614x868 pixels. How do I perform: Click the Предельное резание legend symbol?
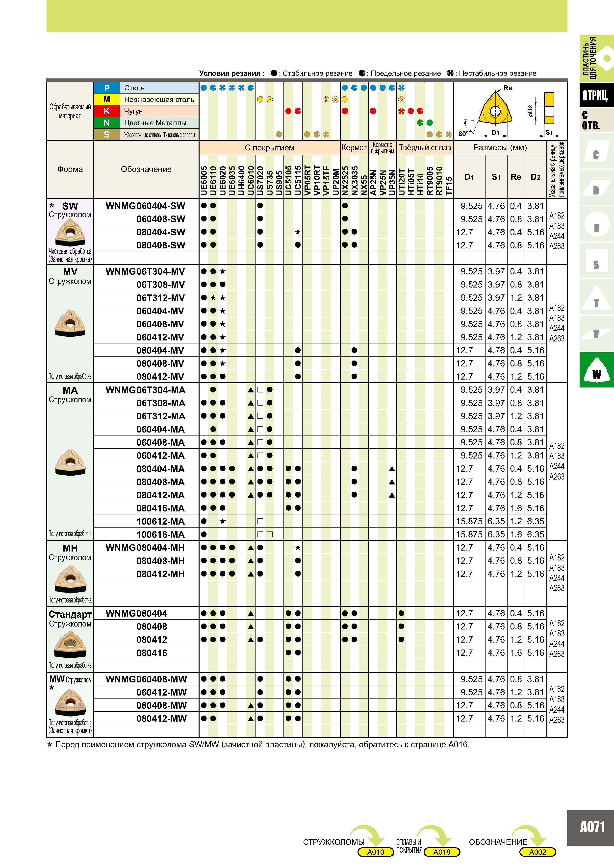click(x=362, y=73)
